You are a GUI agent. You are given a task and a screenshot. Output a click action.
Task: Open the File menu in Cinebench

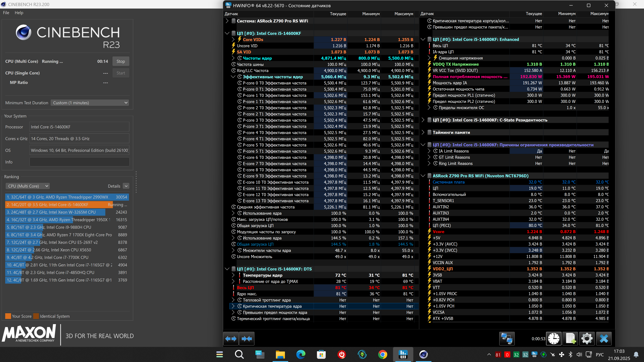(6, 13)
